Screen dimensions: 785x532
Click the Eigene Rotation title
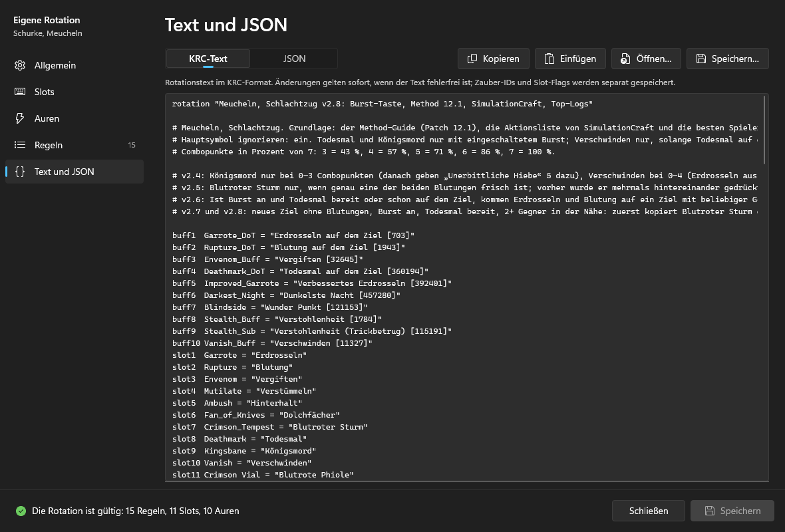tap(47, 20)
